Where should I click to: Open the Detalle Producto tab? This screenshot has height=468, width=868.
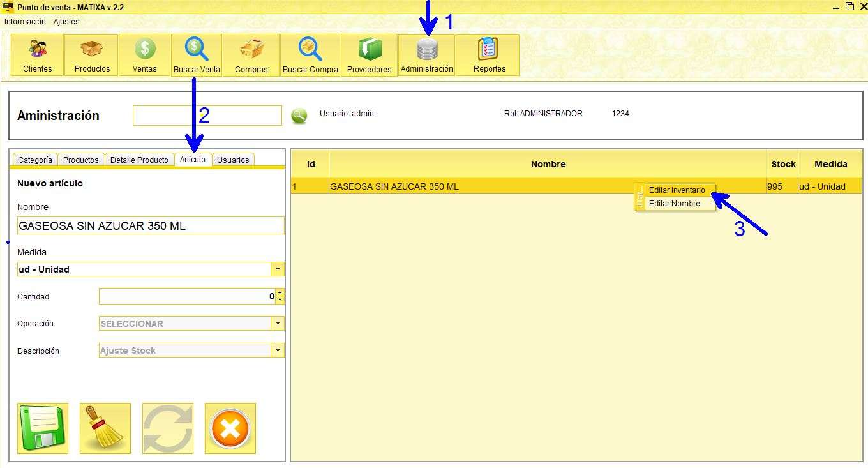pyautogui.click(x=139, y=160)
